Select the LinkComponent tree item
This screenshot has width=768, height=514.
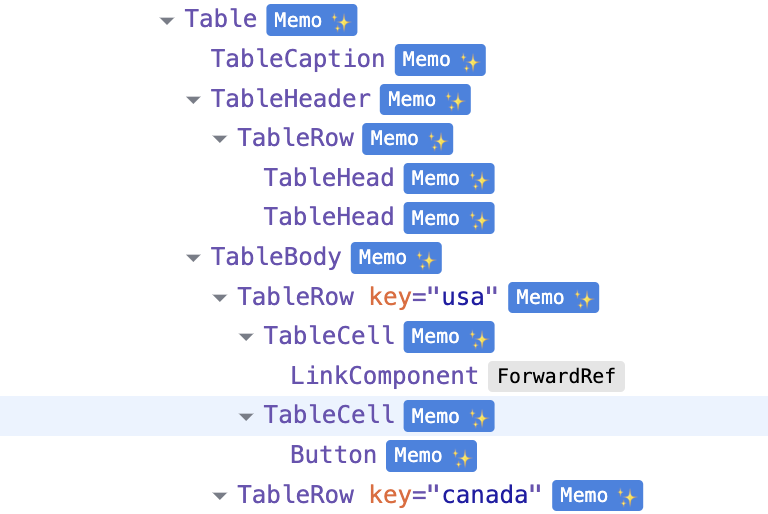pos(384,376)
